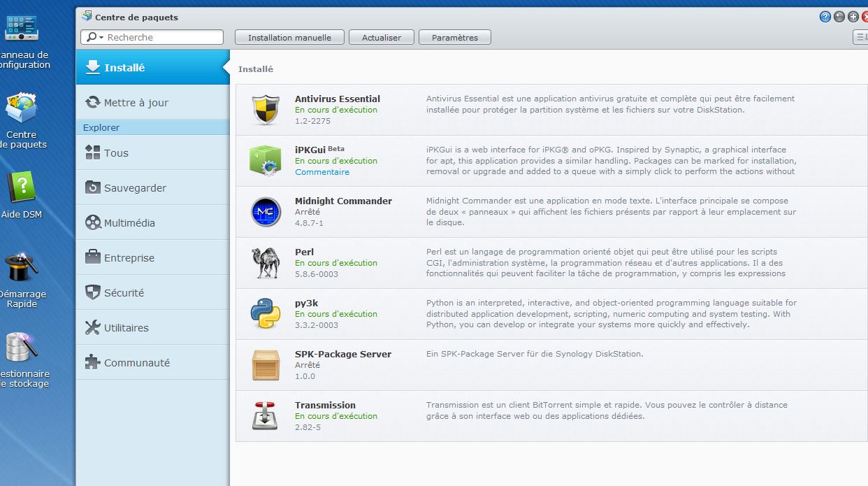This screenshot has height=486, width=868.
Task: Click En cours d'exécution under Antivirus Essential
Action: point(336,110)
